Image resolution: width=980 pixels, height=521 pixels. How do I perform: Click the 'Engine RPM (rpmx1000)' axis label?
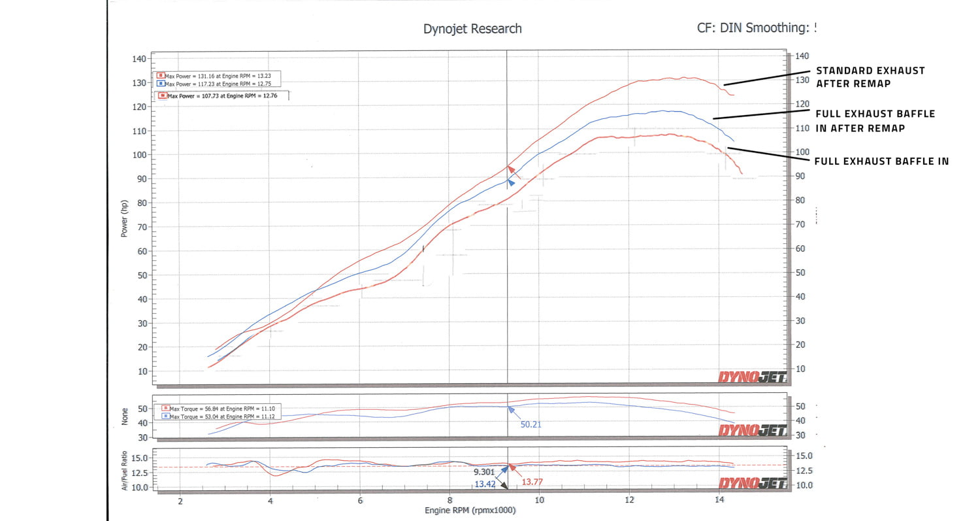(x=470, y=511)
